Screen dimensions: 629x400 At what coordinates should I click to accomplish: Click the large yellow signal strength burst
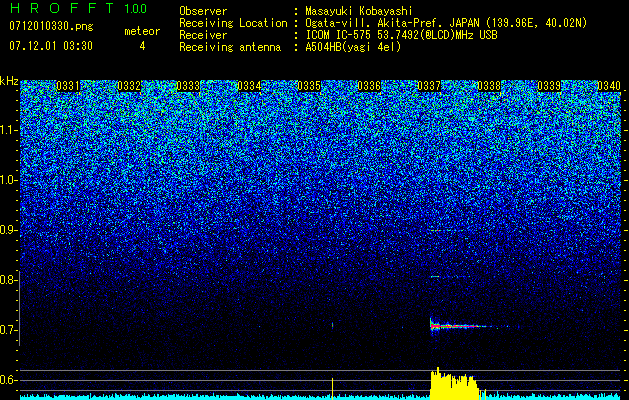(454, 385)
